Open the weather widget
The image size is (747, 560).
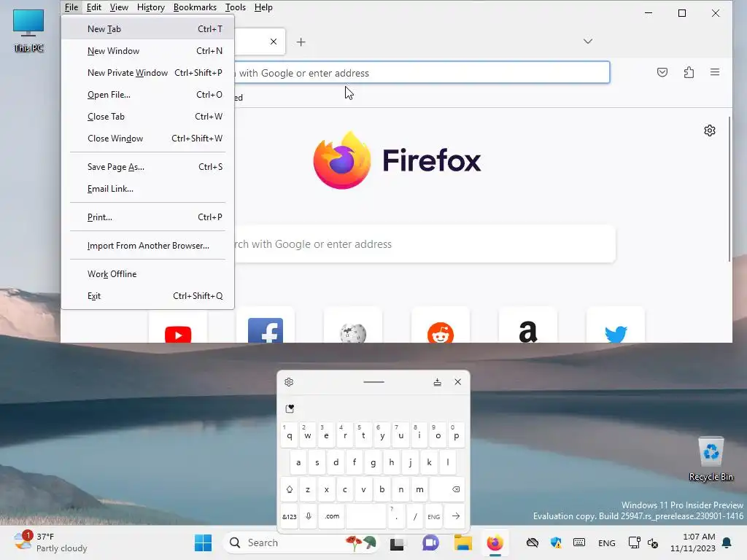coord(50,542)
